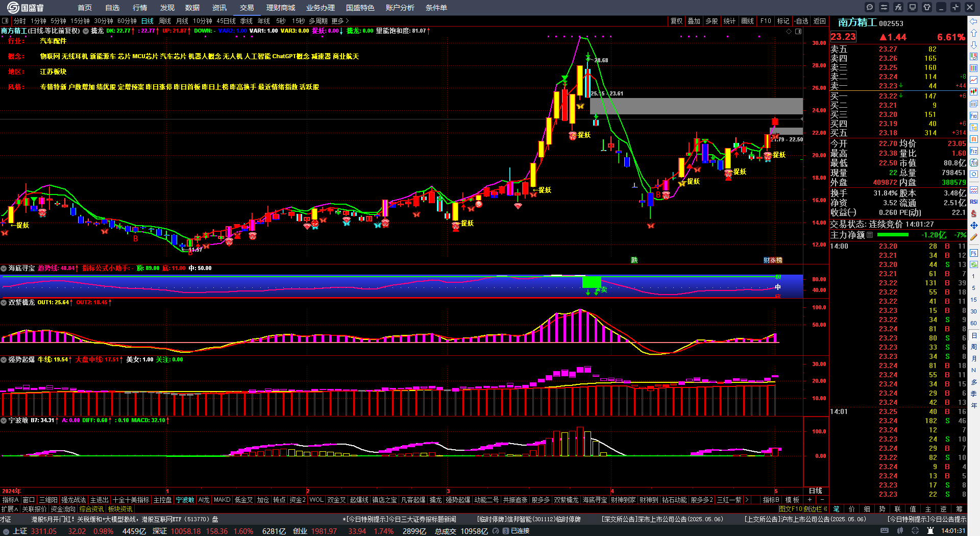Open the F10 company info icon in sidebar
980x536 pixels.
(974, 116)
